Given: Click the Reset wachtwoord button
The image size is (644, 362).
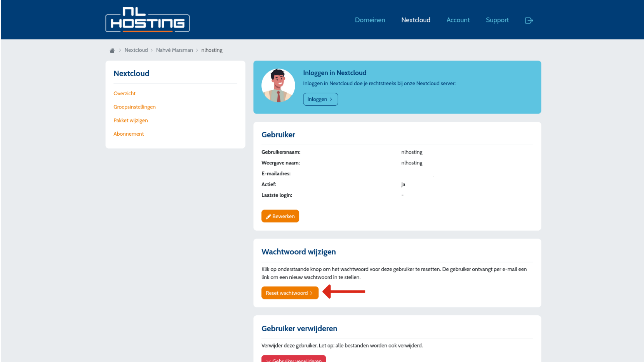Looking at the screenshot, I should tap(290, 293).
